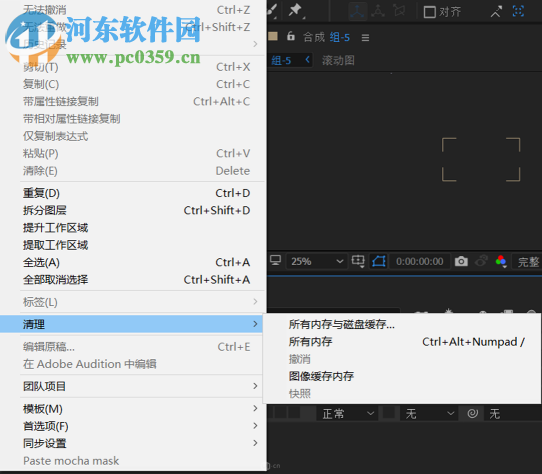Screen dimensions: 542x474
Task: Switch to Local Axis mode
Action: coord(357,11)
